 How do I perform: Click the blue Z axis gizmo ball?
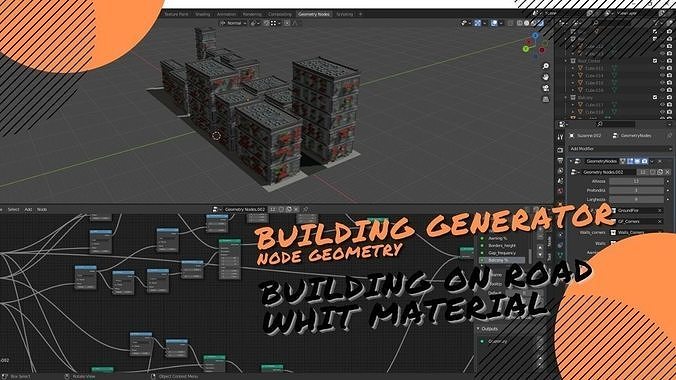(535, 36)
